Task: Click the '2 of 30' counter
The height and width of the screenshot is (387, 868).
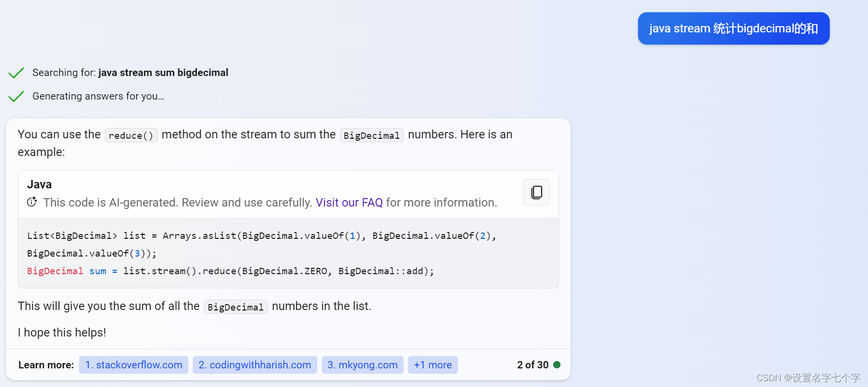Action: pyautogui.click(x=533, y=365)
